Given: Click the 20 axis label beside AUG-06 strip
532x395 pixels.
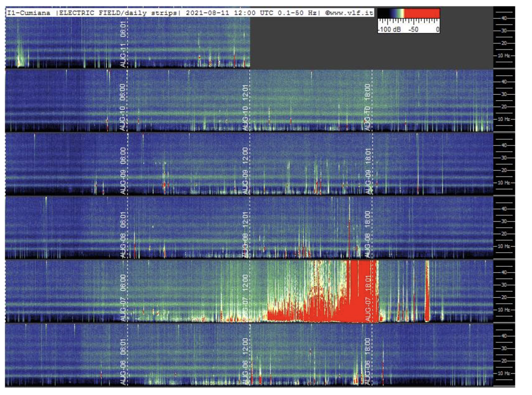Looking at the screenshot, I should pyautogui.click(x=504, y=361).
